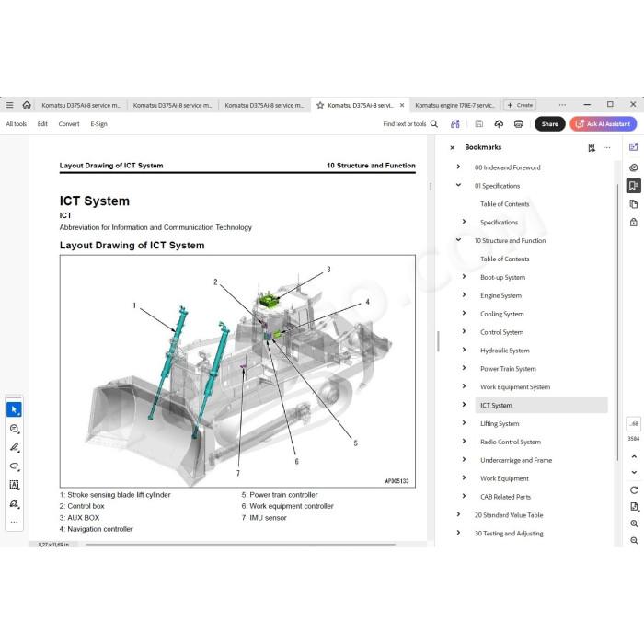Open the hamburger menu icon
The image size is (644, 644).
[x=9, y=105]
